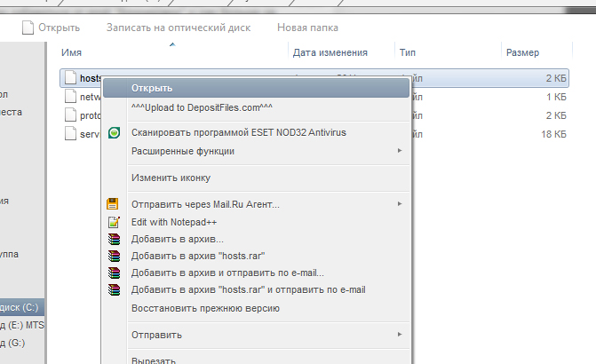Click the Новая папка toolbar button

[307, 28]
